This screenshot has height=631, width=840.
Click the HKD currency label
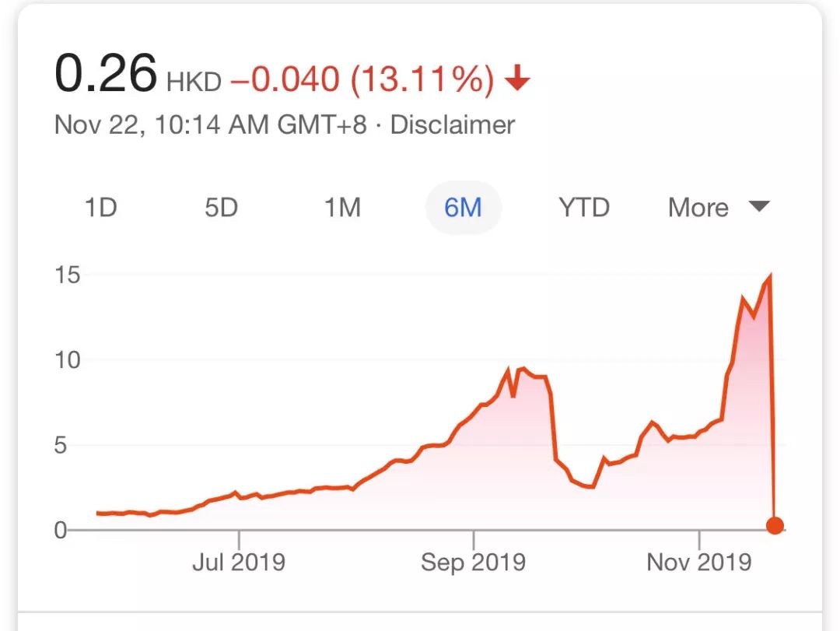(194, 82)
